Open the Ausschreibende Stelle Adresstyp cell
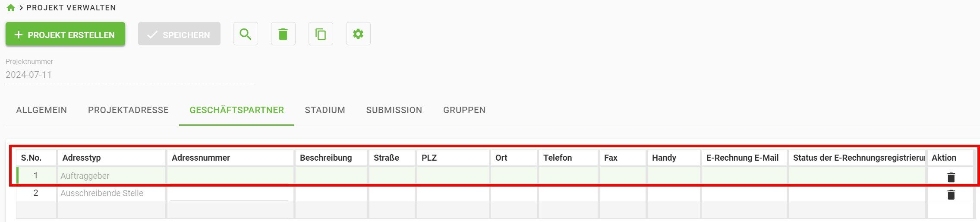The height and width of the screenshot is (222, 980). pyautogui.click(x=111, y=193)
